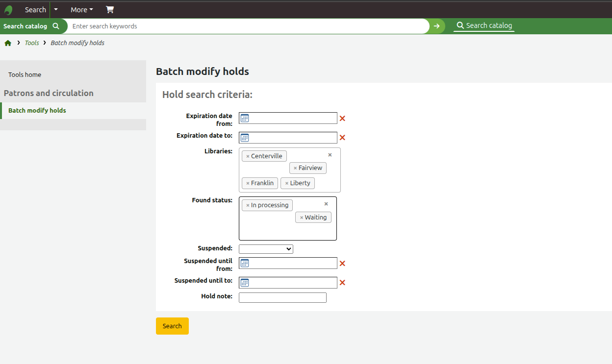Clear the Suspended until from field
The image size is (612, 364).
point(342,264)
